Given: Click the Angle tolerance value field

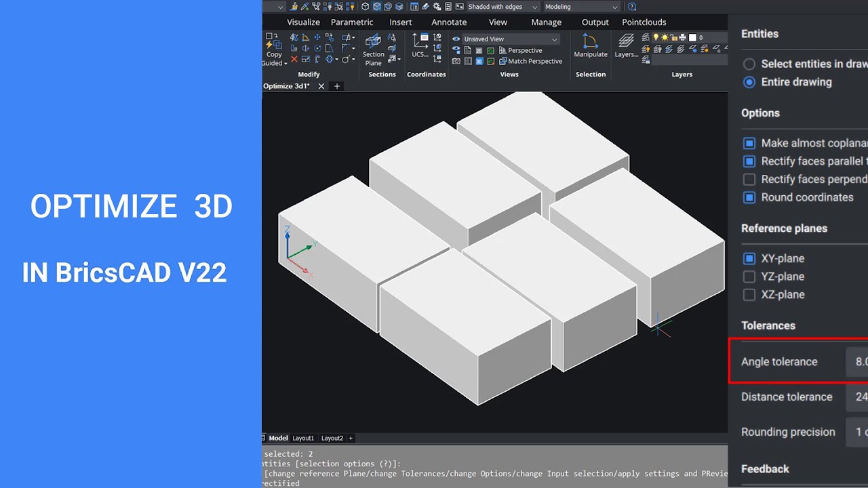Looking at the screenshot, I should [x=857, y=362].
